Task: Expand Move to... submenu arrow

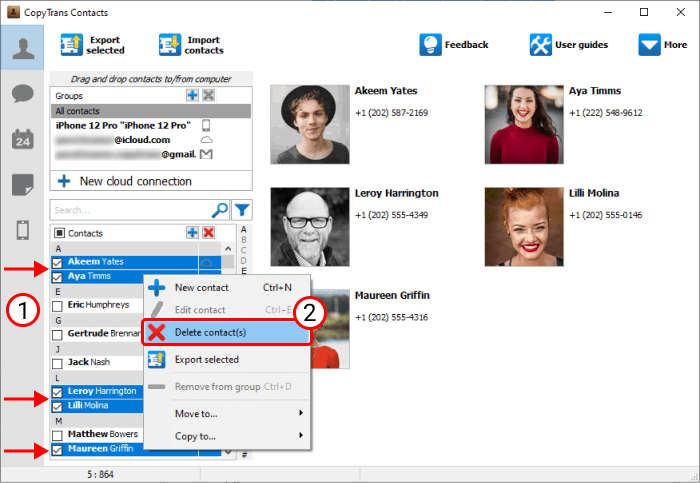Action: 301,413
